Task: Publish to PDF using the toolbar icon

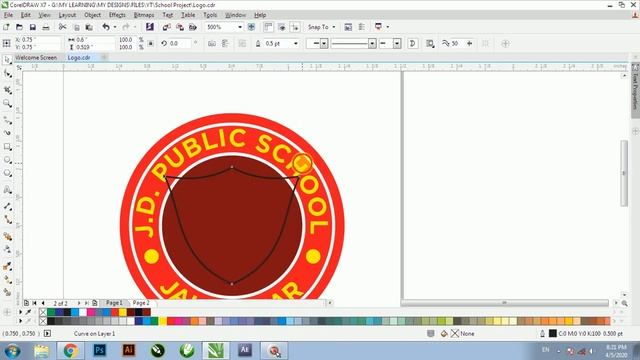Action: click(193, 27)
